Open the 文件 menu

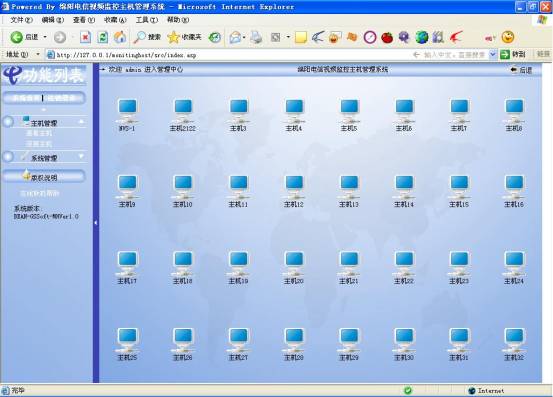click(x=21, y=20)
